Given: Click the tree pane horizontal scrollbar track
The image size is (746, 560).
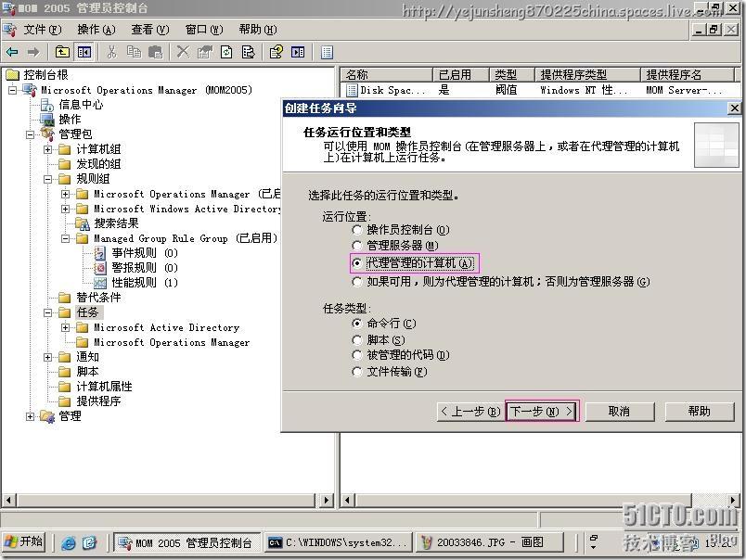Looking at the screenshot, I should pos(166,500).
